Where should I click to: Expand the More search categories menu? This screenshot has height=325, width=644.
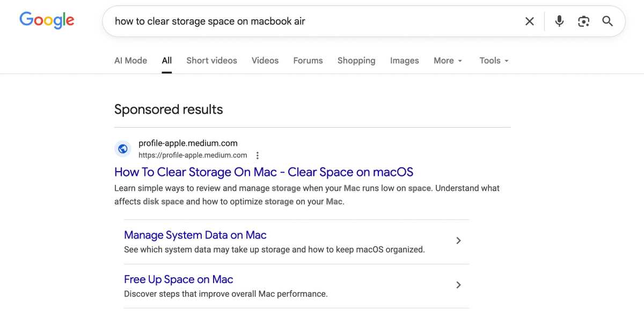pos(448,60)
